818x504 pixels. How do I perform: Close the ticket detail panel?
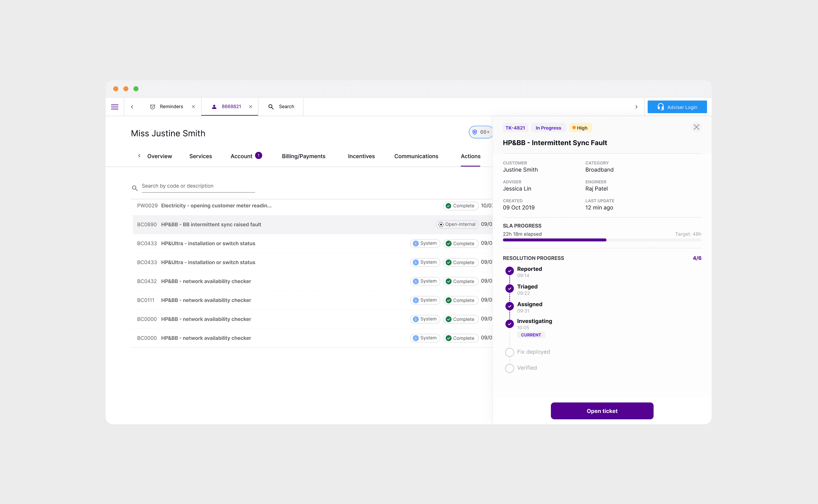(696, 127)
